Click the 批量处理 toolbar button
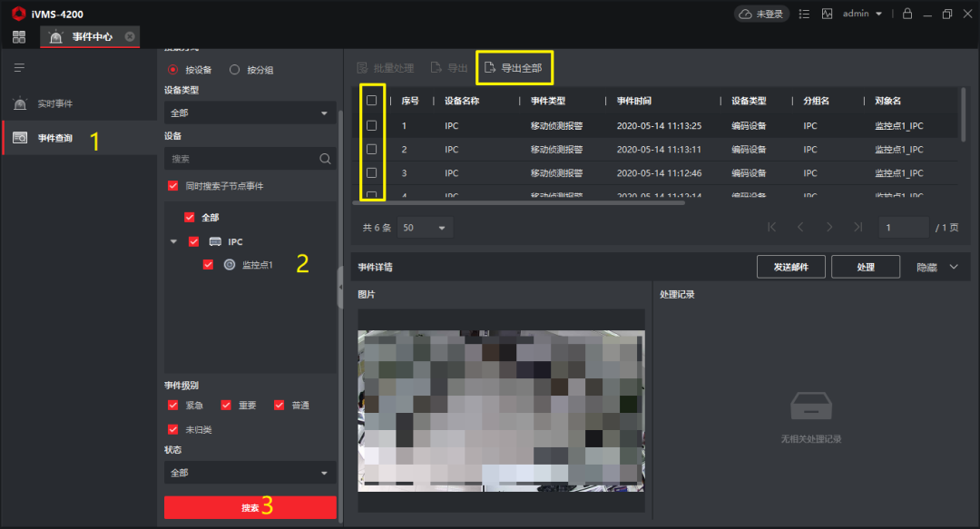Viewport: 980px width, 529px height. (386, 67)
